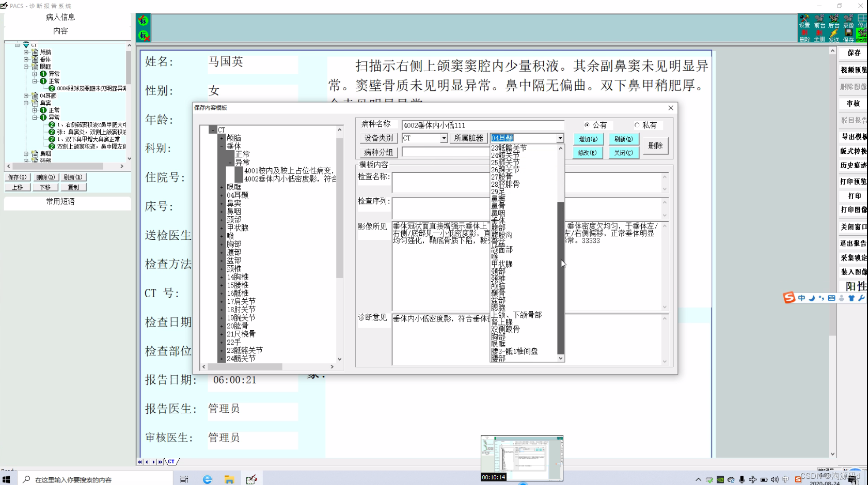The image size is (868, 485).
Task: Click the Sogou toolbar 中 language icon
Action: tap(801, 298)
